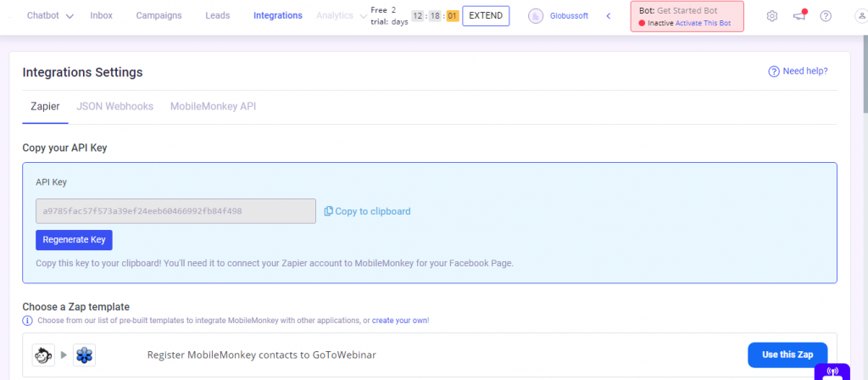Click the Need help question mark icon

coord(774,71)
